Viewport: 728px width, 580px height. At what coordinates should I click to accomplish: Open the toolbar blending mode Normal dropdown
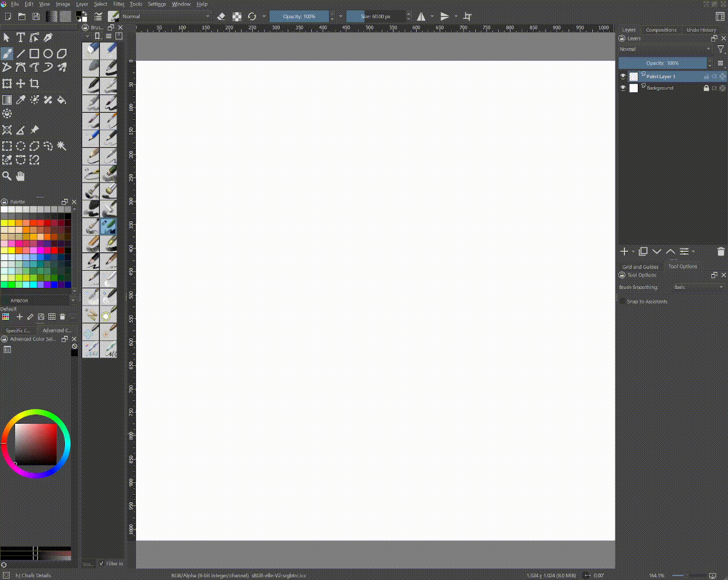(x=166, y=17)
